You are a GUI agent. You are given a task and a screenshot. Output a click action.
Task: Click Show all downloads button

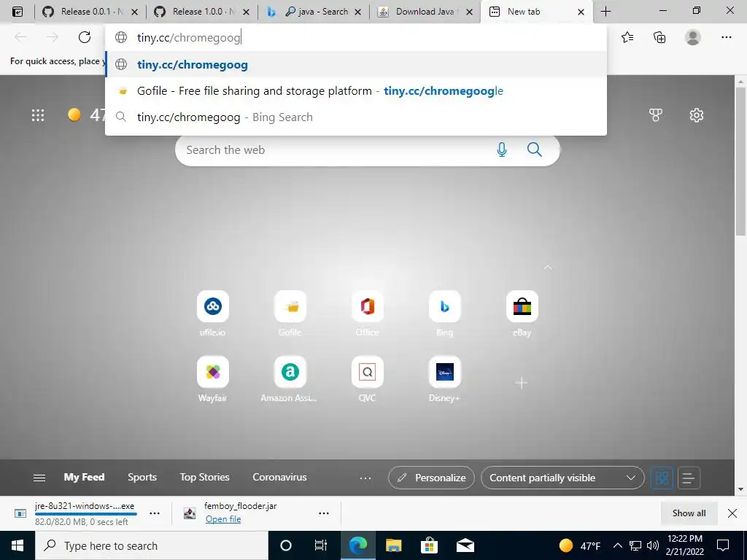(689, 513)
